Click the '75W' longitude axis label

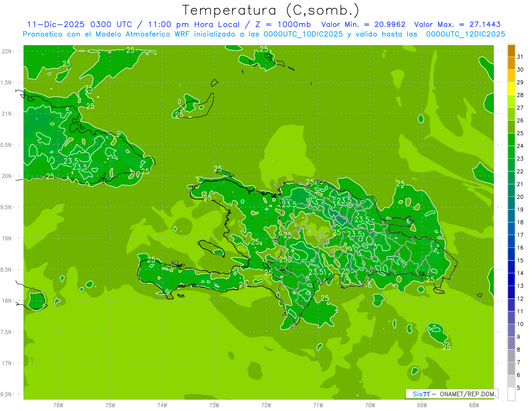click(110, 405)
